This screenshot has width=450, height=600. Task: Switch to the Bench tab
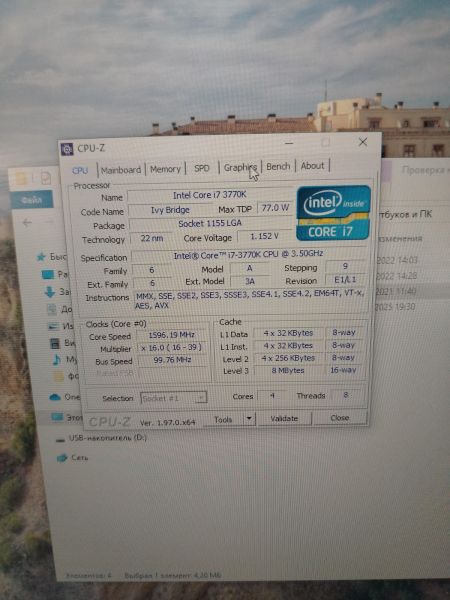278,166
